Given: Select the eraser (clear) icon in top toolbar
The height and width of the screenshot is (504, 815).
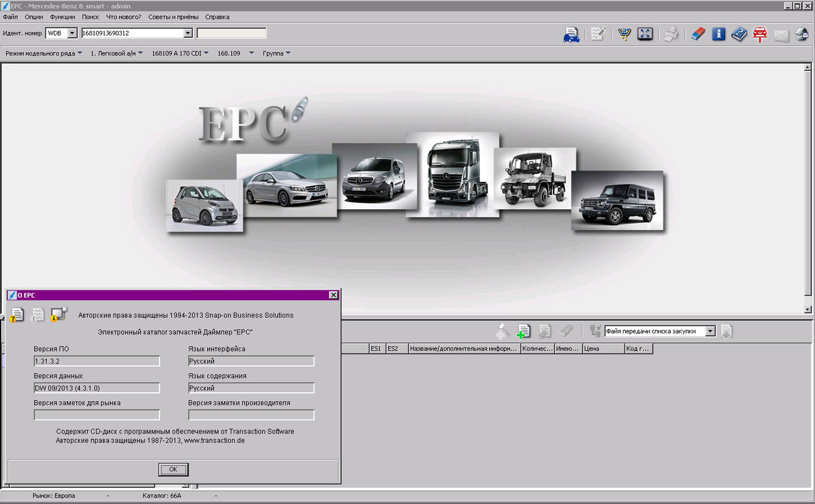Looking at the screenshot, I should [698, 34].
